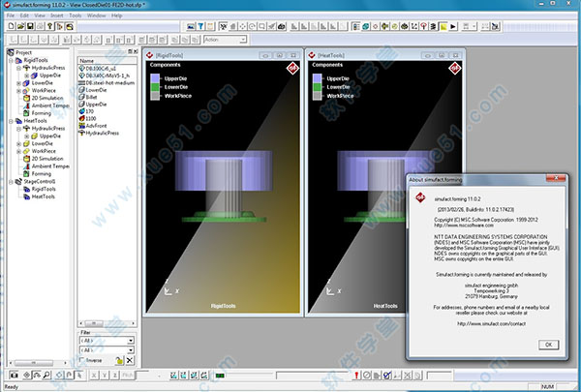Click the camera icon in bottom toolbar
Viewport: 581px width, 392px height.
(13, 374)
